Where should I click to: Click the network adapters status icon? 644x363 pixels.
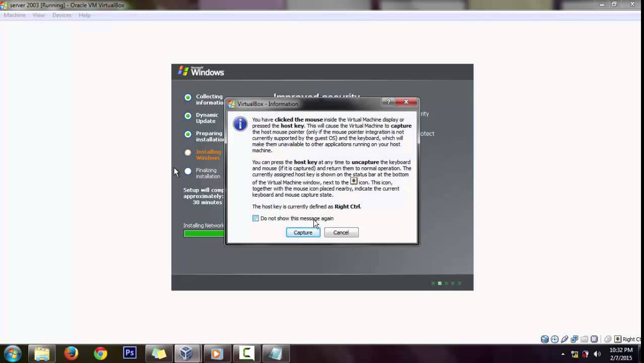(574, 339)
